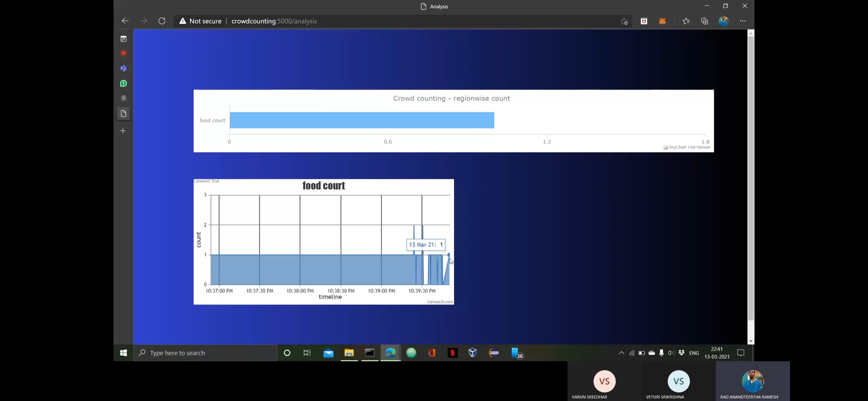Reload the crowdcounting analysis page
868x401 pixels.
(x=162, y=21)
